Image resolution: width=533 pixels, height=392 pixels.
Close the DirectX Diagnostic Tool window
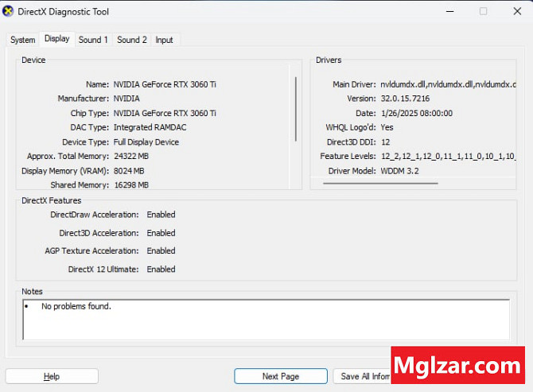pyautogui.click(x=517, y=12)
